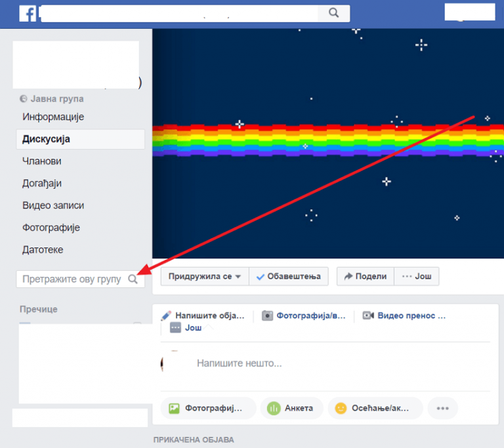Click the ПРИКАЧЕНА ОБЈАВА heading
The width and height of the screenshot is (504, 448).
(194, 439)
